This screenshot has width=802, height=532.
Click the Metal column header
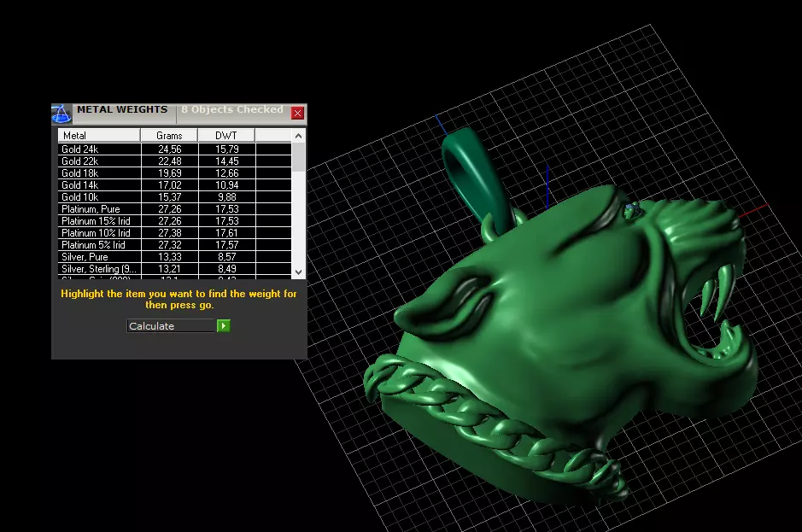tap(99, 136)
